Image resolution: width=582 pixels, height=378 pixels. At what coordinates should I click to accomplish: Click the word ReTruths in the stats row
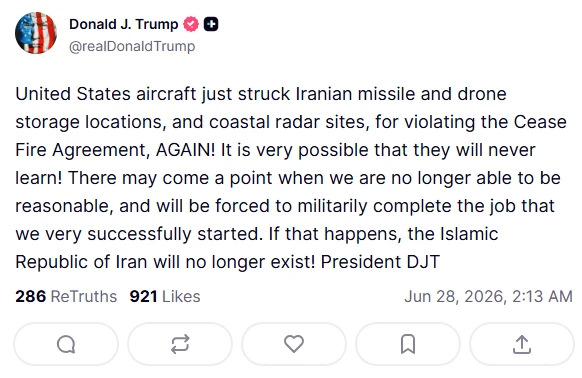[x=84, y=296]
